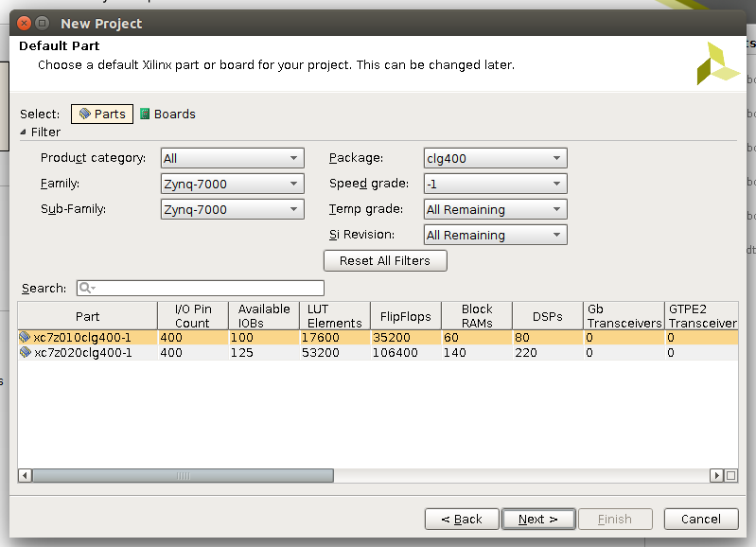Click Block RAMs value 60
This screenshot has height=547, width=756.
(x=451, y=337)
